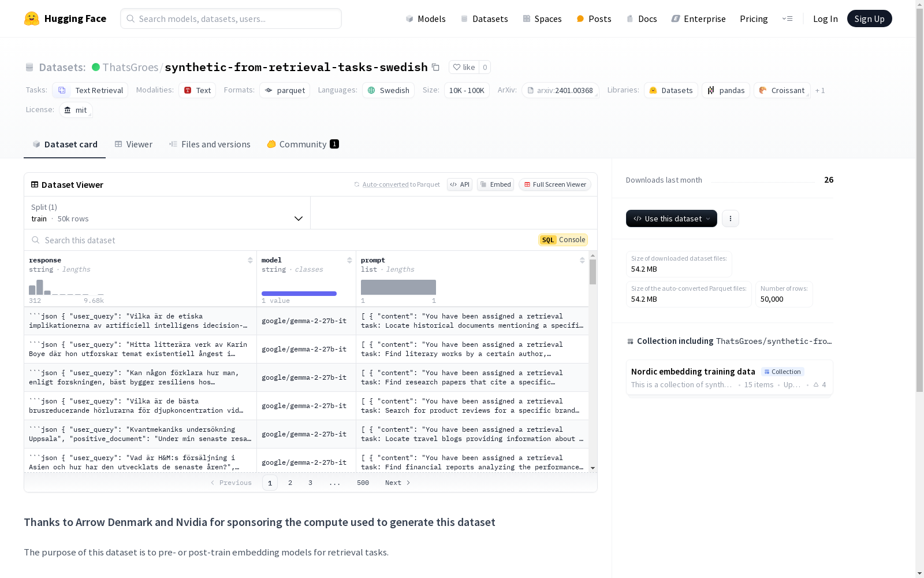Open the Auto-converted to Parquet link
Screen dimensions: 924x578
pyautogui.click(x=385, y=184)
